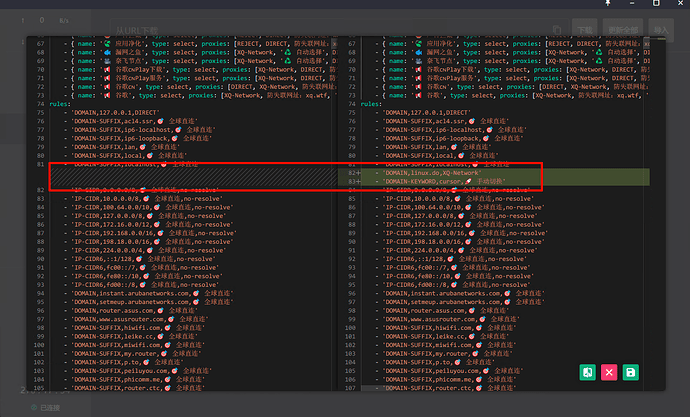Click 'IP-CIDR6,fd00::/8' line in left pane
This screenshot has width=690, height=417.
145,285
